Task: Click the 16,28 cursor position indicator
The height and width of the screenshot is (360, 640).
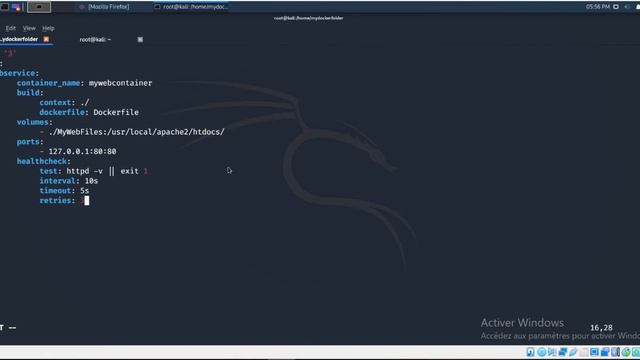Action: (601, 328)
